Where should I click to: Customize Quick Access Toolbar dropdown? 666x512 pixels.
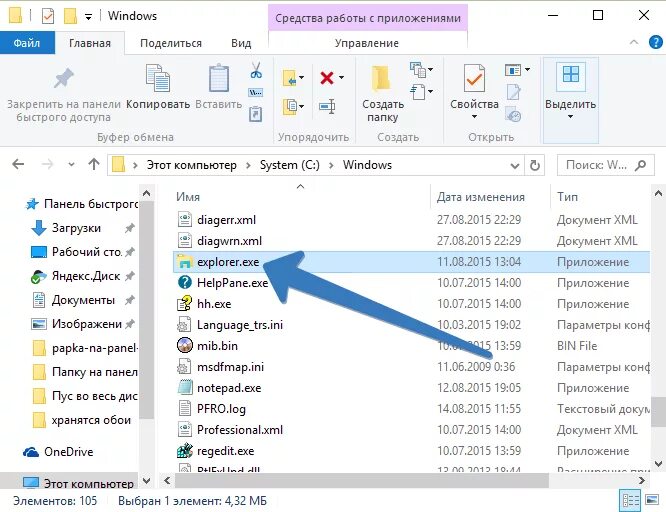coord(88,17)
